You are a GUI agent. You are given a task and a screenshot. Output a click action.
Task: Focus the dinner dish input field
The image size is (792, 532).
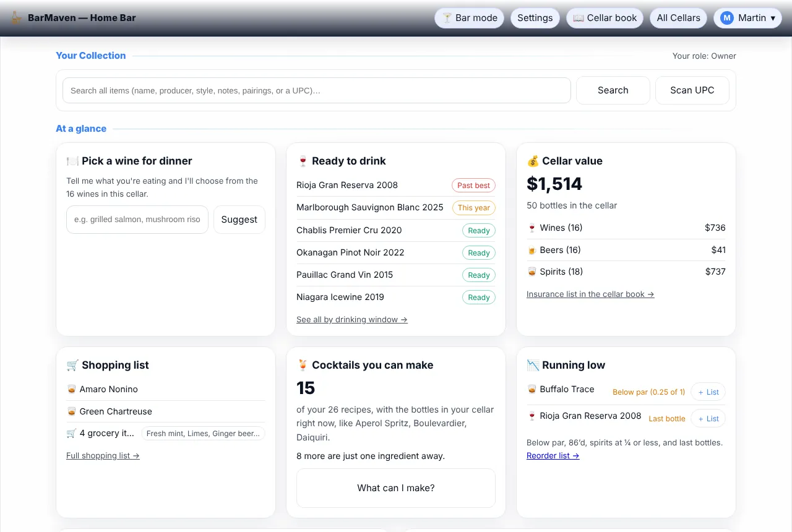[137, 220]
